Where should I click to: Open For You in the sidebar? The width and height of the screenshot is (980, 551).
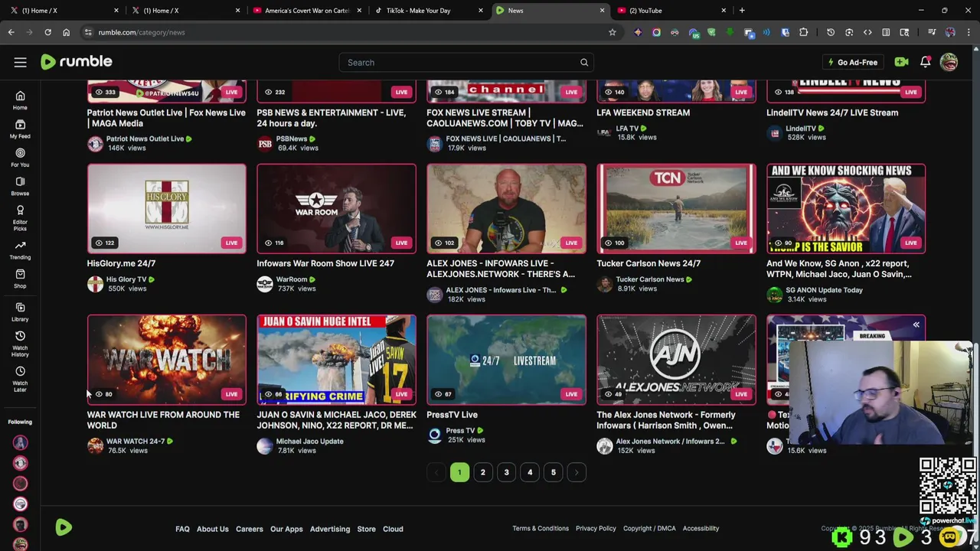click(20, 158)
